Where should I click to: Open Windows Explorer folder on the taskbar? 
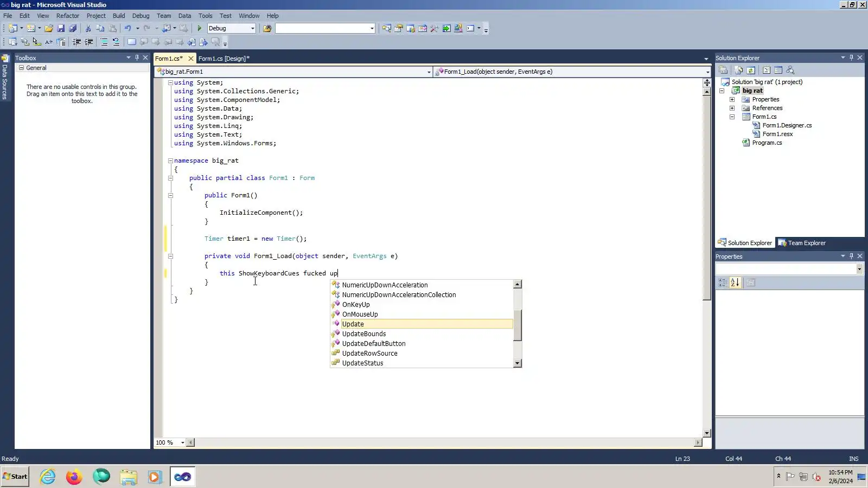[129, 477]
